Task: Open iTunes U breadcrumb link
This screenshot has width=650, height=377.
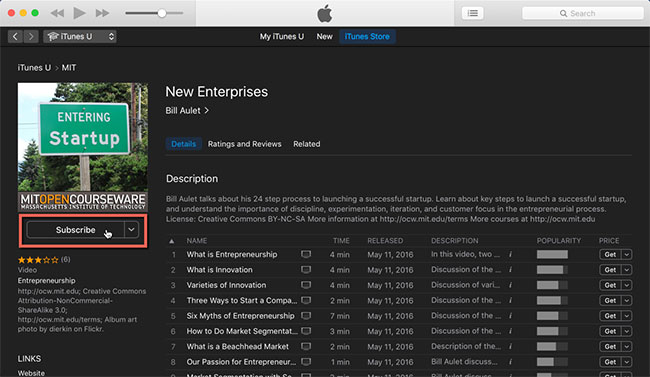Action: [34, 68]
